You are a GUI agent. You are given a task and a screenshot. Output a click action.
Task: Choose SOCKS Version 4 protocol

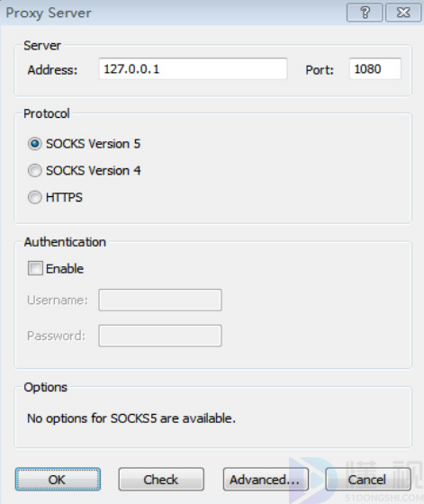[35, 170]
